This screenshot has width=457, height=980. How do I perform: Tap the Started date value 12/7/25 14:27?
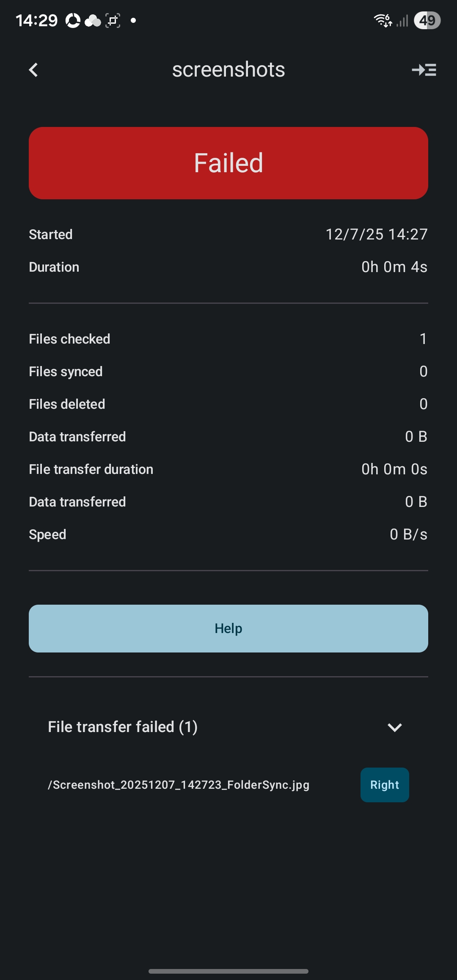376,234
